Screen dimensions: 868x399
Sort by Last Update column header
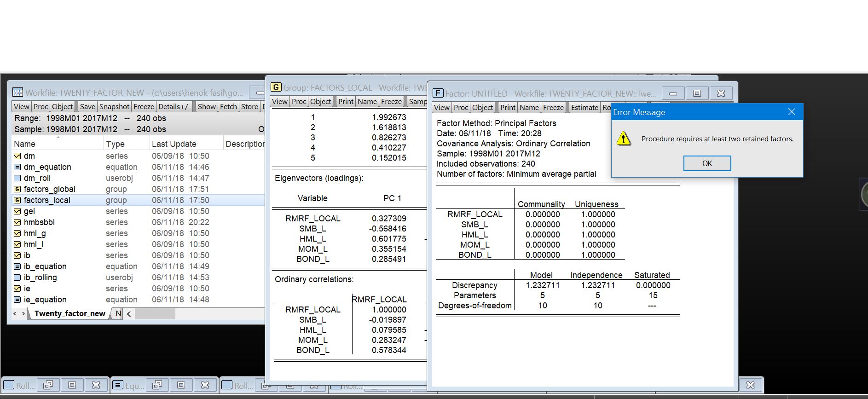tap(186, 144)
